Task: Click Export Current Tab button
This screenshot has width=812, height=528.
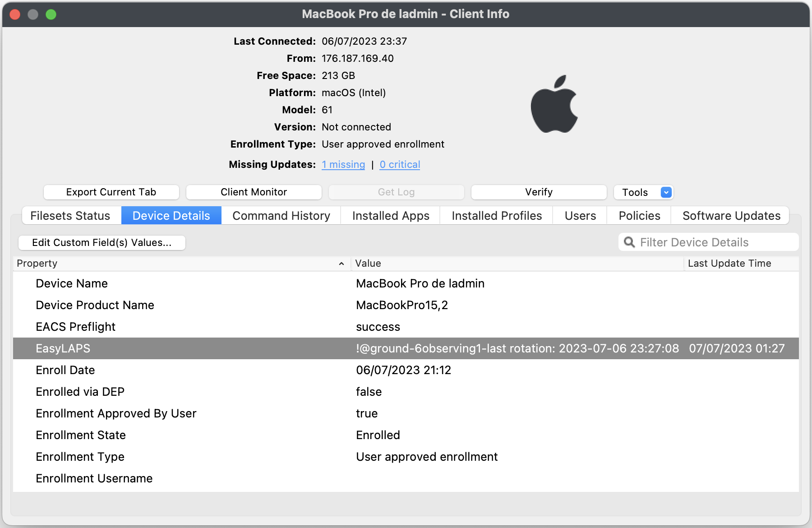Action: [x=111, y=192]
